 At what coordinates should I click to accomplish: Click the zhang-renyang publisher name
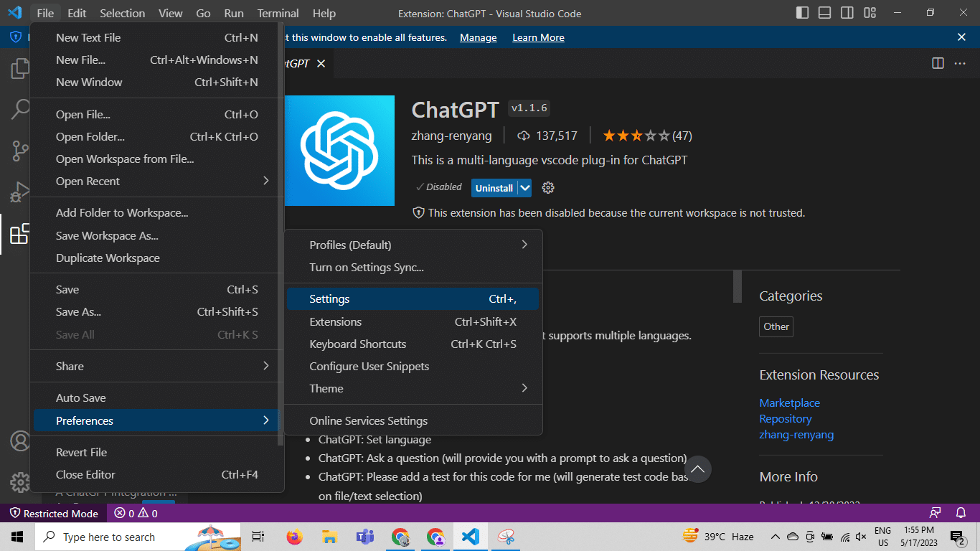(451, 136)
